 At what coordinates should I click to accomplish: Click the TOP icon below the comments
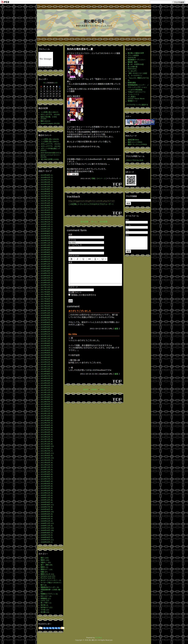pos(117,381)
